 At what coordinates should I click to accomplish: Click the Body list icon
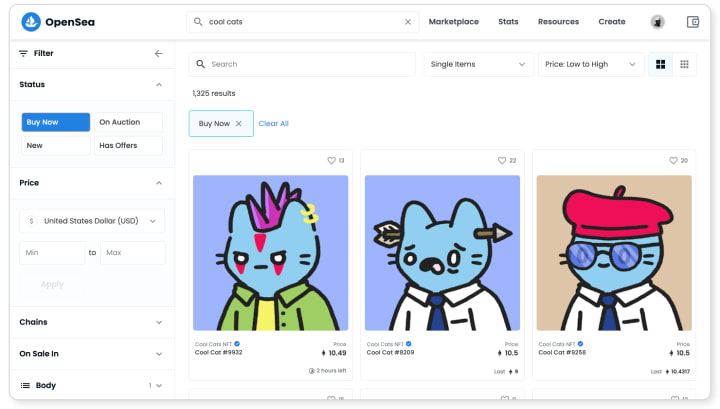(25, 385)
